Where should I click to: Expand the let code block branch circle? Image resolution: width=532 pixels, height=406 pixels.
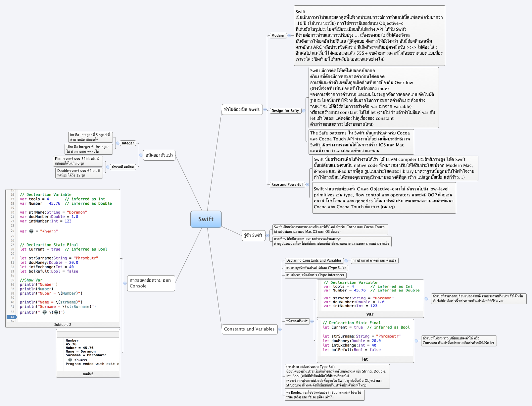416,341
